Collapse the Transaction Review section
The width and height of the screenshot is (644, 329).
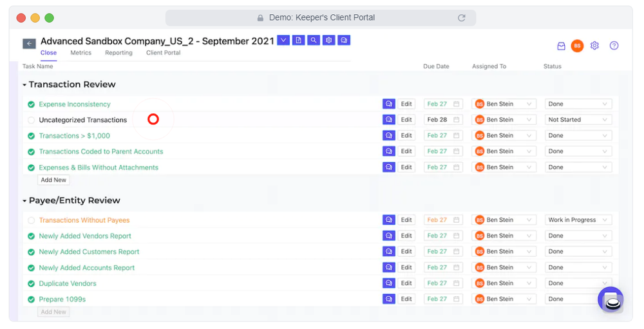(24, 85)
